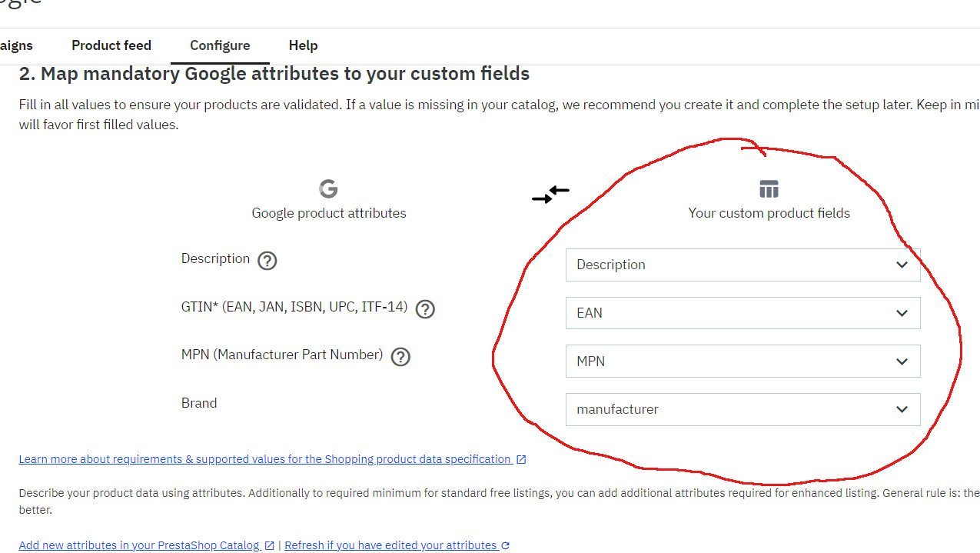Click the GTIN help question mark icon
This screenshot has height=553, width=980.
point(425,309)
